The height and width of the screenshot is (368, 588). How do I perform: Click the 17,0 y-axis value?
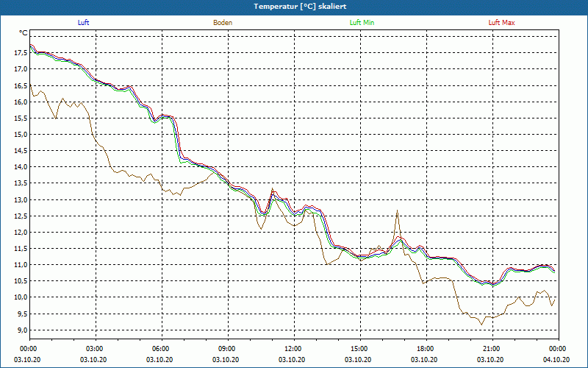21,69
